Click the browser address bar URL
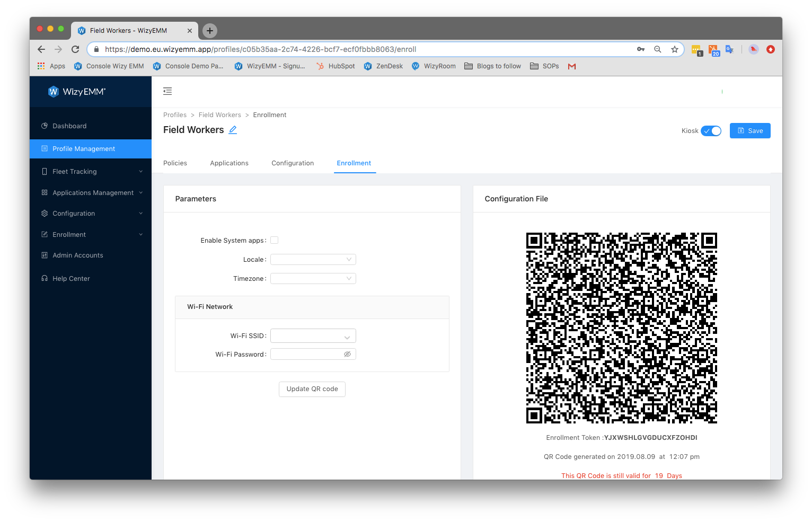 click(x=260, y=49)
